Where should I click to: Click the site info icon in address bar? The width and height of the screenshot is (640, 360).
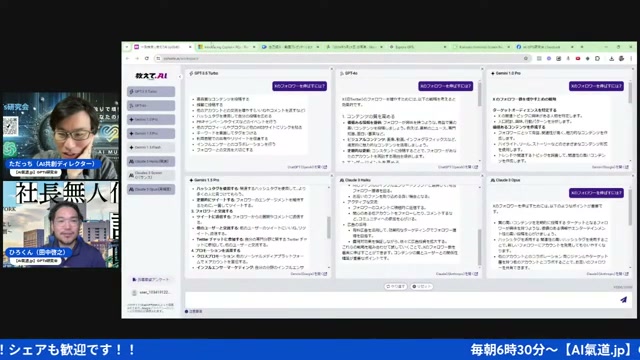tap(158, 58)
